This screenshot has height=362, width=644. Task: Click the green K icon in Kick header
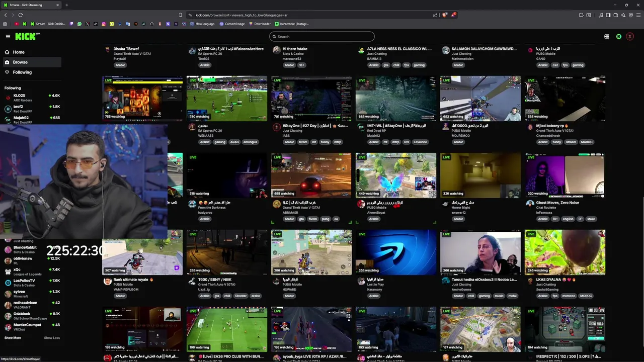(x=619, y=36)
